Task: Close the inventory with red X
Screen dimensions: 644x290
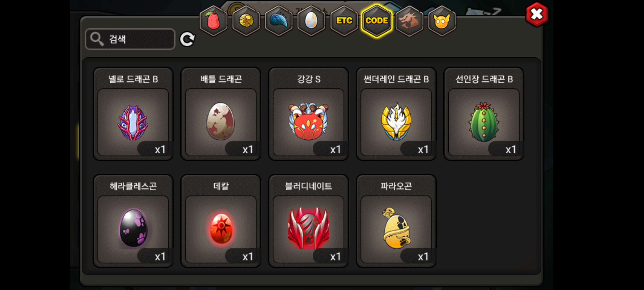Action: click(x=537, y=15)
